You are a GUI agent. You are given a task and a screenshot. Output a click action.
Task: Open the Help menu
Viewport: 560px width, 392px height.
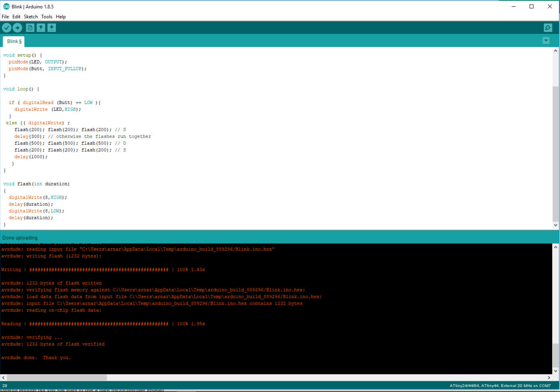coord(61,17)
